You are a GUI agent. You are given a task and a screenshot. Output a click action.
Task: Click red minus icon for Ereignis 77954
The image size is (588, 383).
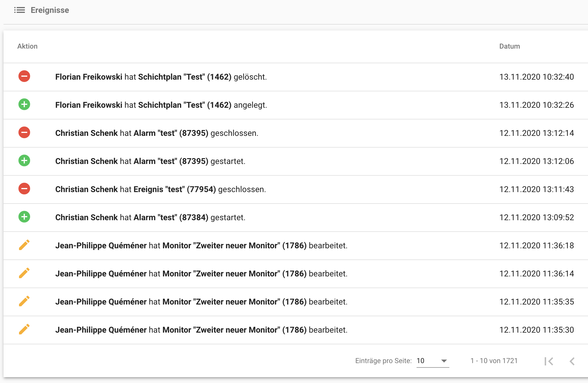24,189
